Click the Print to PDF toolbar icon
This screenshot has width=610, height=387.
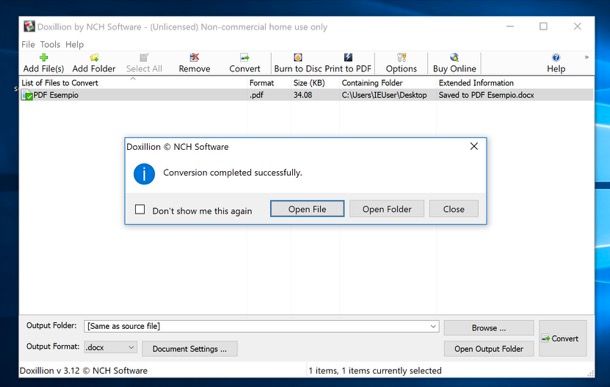click(348, 58)
